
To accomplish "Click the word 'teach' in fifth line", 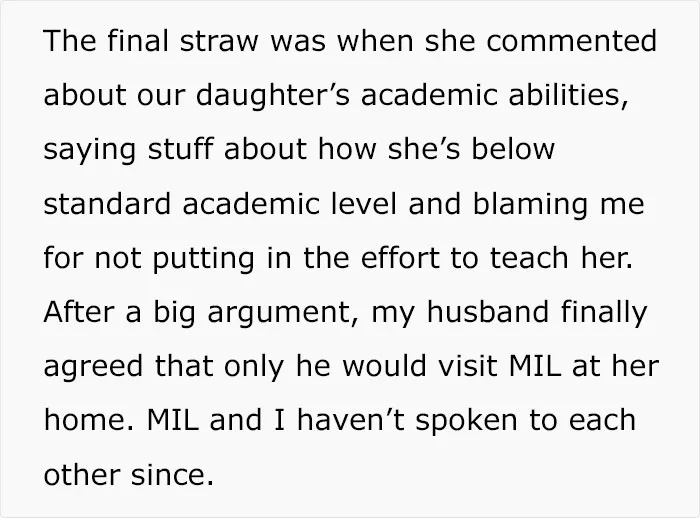I will coord(529,258).
